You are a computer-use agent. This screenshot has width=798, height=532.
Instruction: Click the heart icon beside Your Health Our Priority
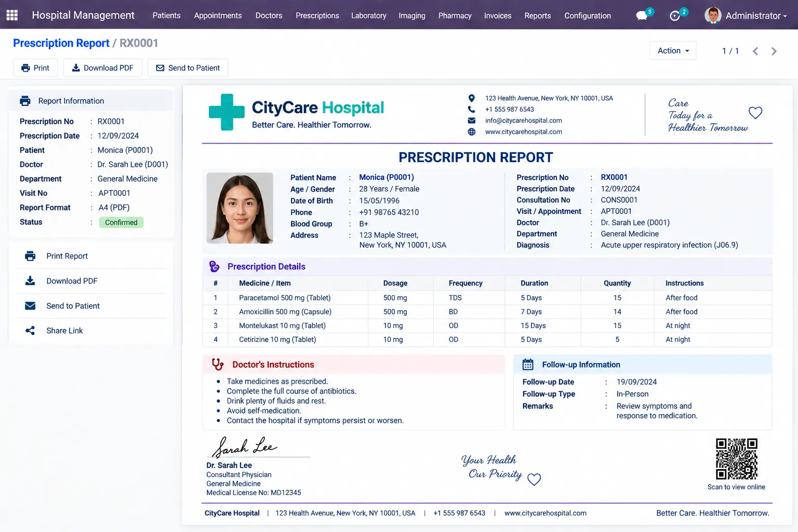click(534, 479)
